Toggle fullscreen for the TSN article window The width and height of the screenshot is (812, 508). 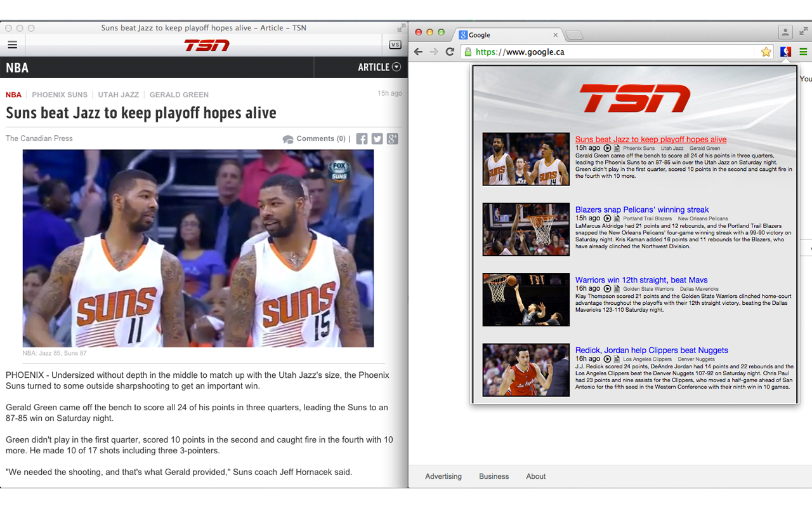(401, 28)
